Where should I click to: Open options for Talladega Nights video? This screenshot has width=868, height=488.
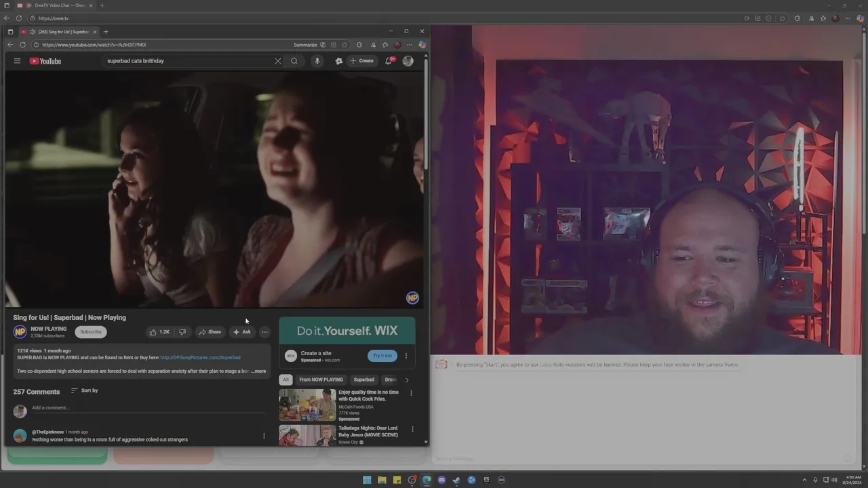(x=412, y=429)
